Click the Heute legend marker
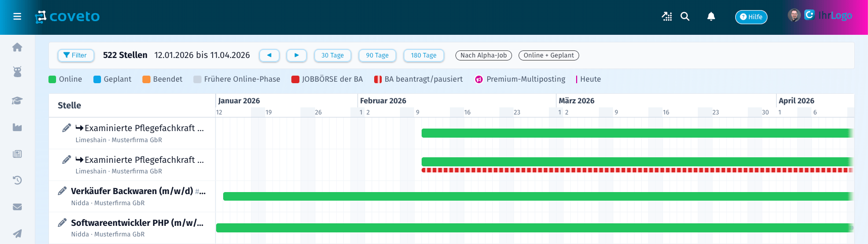The width and height of the screenshot is (868, 244). [577, 79]
